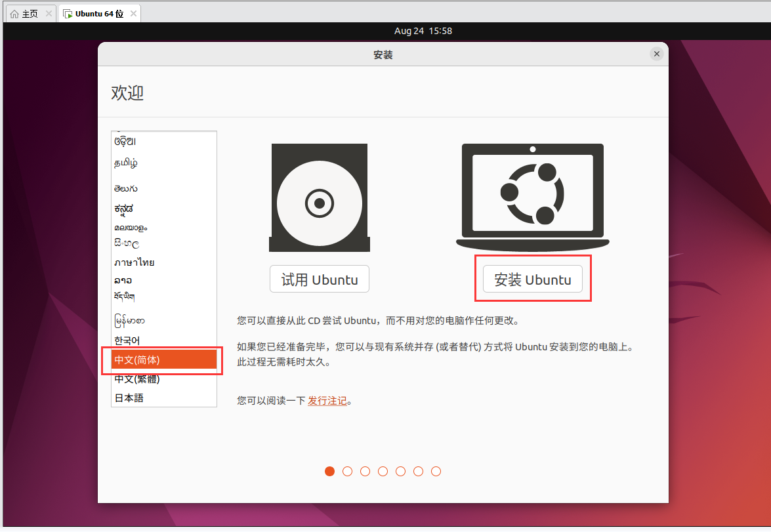The height and width of the screenshot is (532, 771).
Task: Click the filled first progress dot
Action: [329, 471]
